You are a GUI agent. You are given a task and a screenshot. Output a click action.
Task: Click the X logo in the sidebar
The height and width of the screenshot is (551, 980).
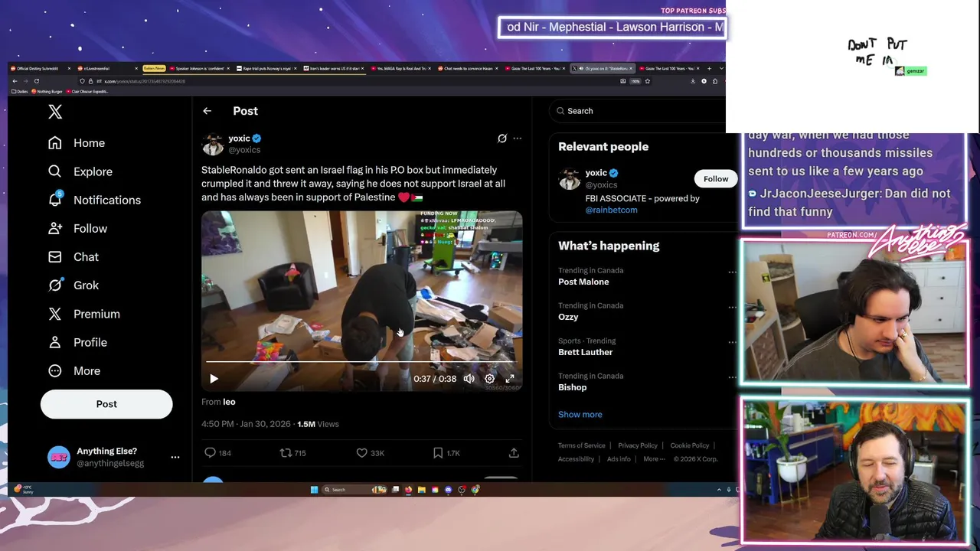55,112
